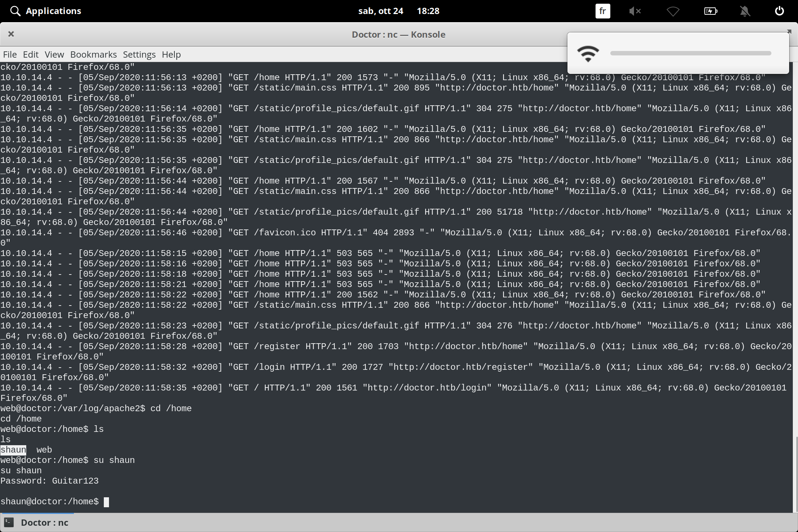Image resolution: width=798 pixels, height=532 pixels.
Task: Unmute audio via the muted speaker icon
Action: pos(635,11)
